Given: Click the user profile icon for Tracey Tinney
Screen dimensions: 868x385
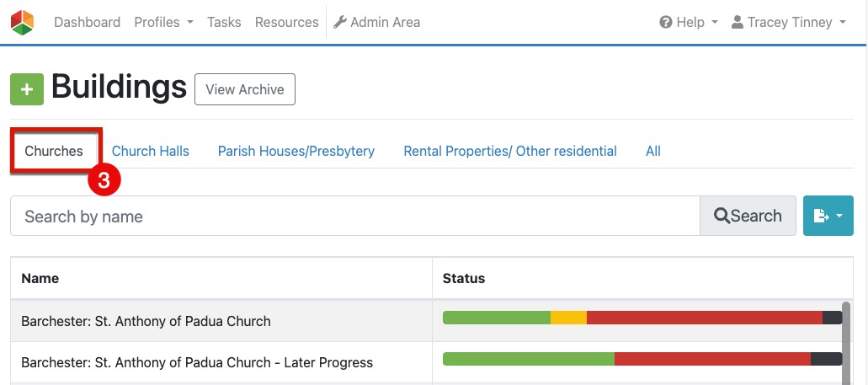Looking at the screenshot, I should (x=738, y=23).
